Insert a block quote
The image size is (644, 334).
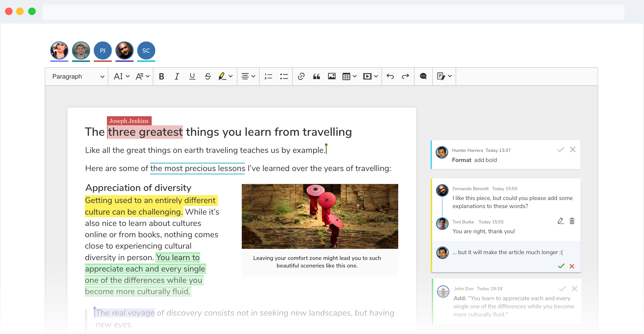tap(316, 76)
